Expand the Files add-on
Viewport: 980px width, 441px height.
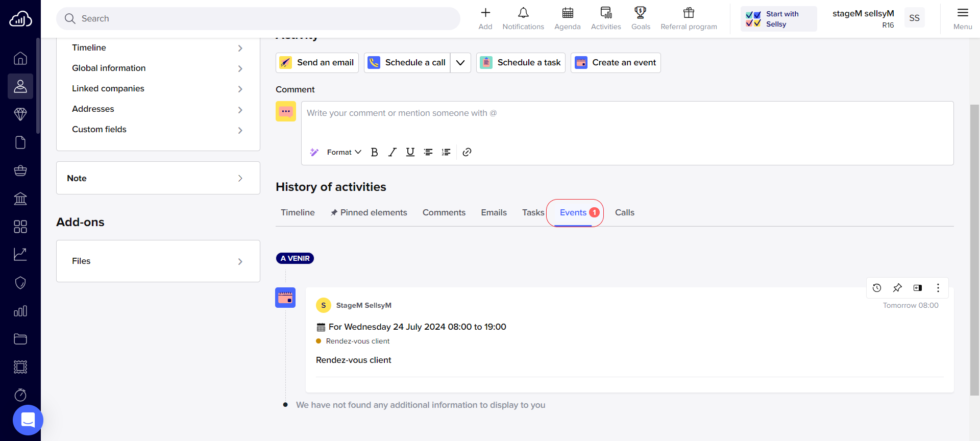[158, 261]
